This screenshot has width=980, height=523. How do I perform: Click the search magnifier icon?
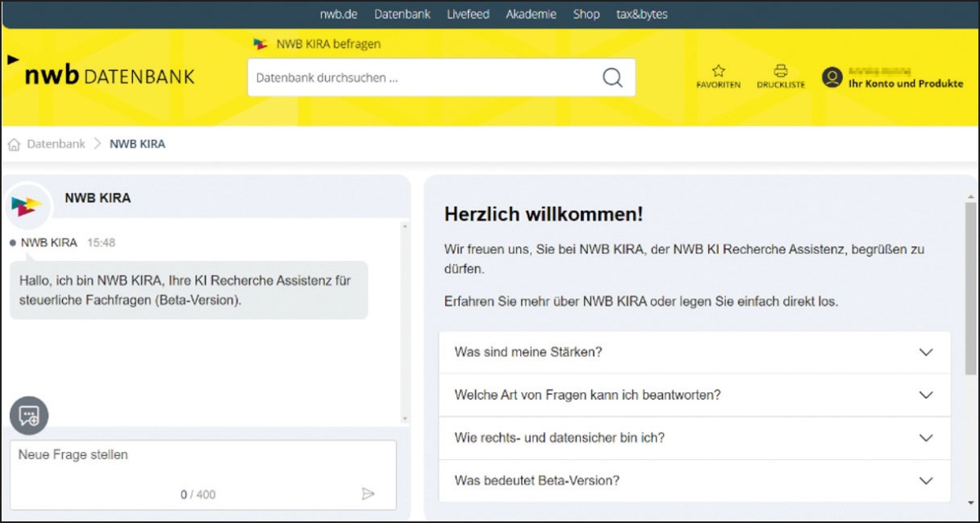pos(612,78)
